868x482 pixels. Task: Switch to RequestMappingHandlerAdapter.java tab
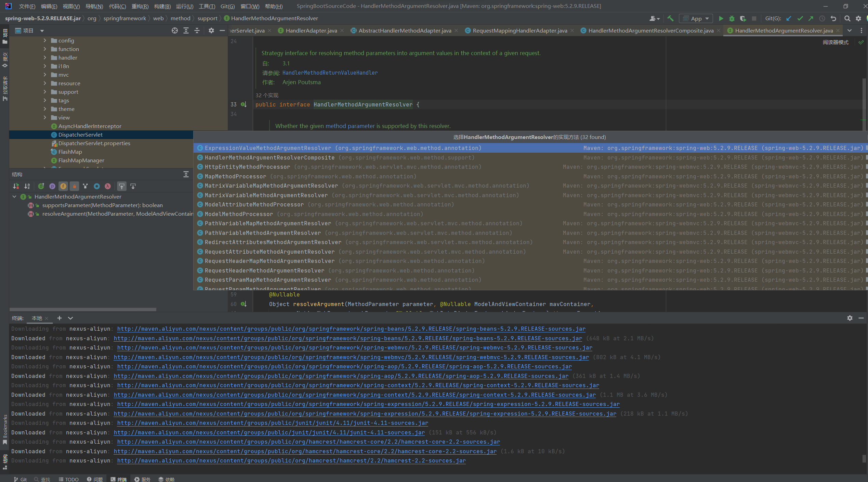click(x=520, y=30)
